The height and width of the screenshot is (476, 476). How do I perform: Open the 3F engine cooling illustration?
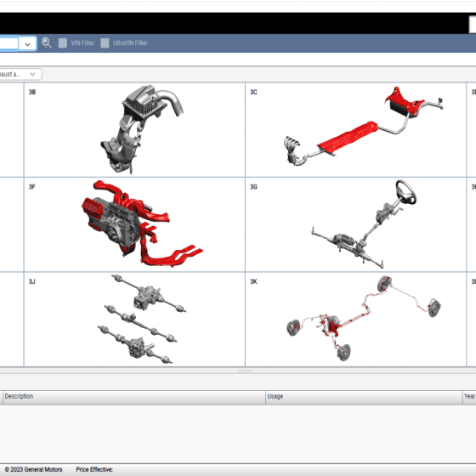(142, 224)
